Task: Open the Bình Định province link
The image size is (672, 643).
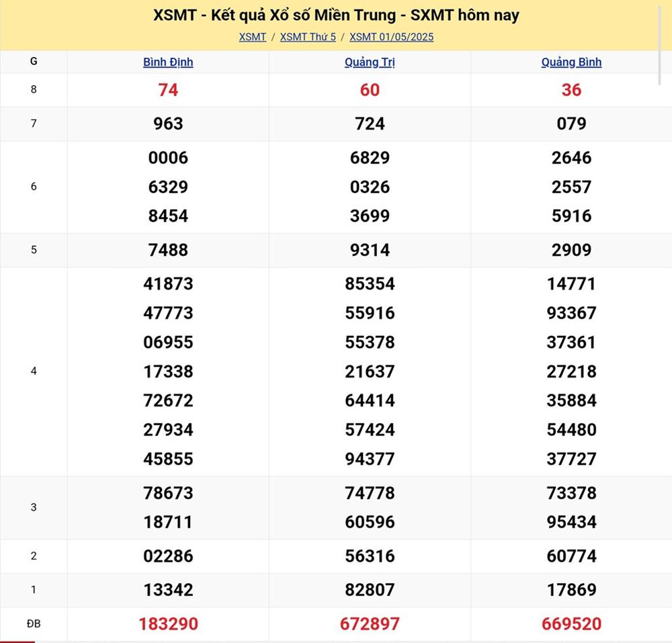Action: click(x=168, y=62)
